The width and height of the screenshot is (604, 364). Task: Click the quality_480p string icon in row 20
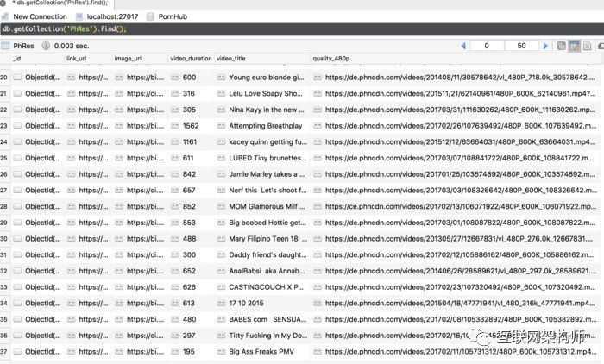317,78
